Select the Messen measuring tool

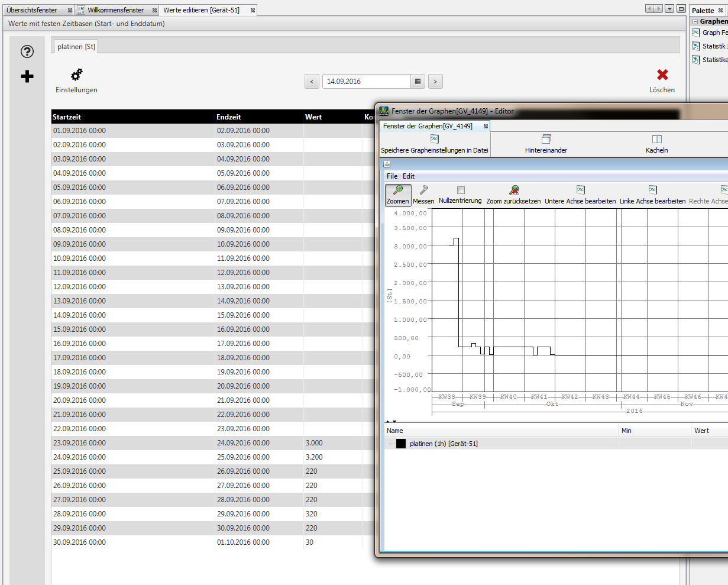click(x=423, y=194)
